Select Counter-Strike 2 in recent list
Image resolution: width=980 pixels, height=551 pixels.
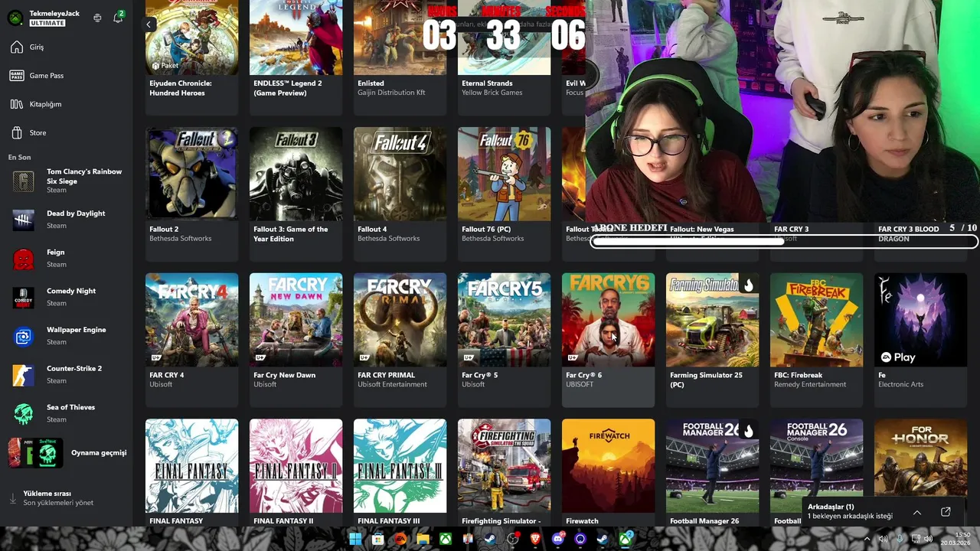pyautogui.click(x=67, y=375)
